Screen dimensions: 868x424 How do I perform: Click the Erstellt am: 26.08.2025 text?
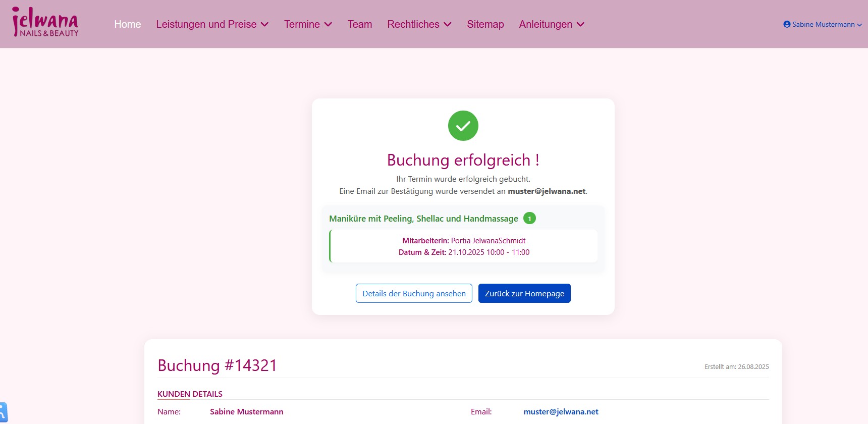click(737, 367)
